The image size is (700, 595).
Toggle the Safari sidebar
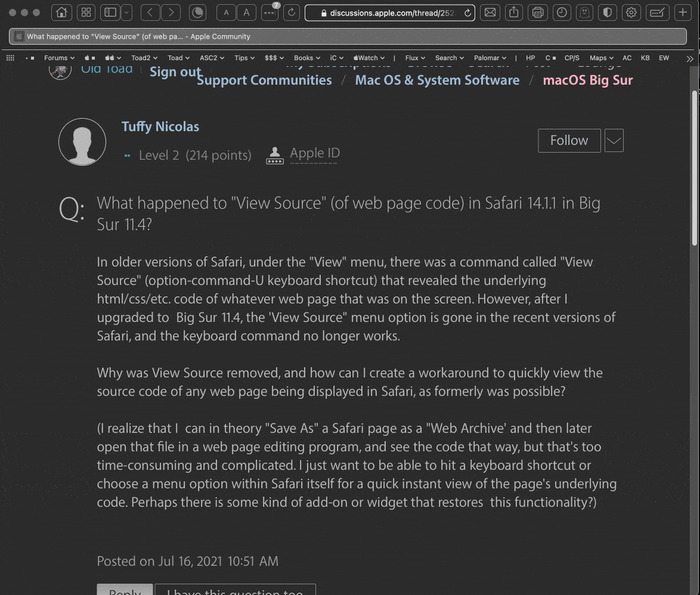coord(110,13)
